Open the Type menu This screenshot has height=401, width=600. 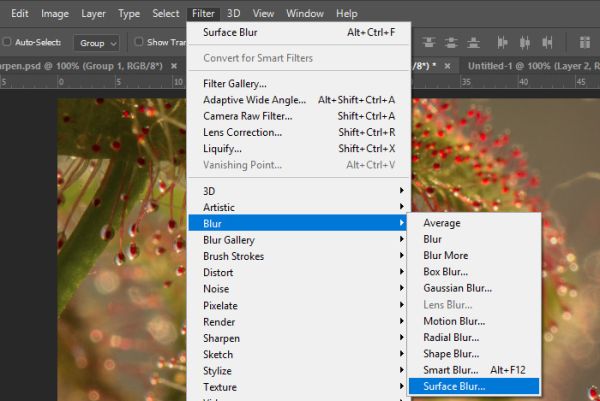click(129, 14)
